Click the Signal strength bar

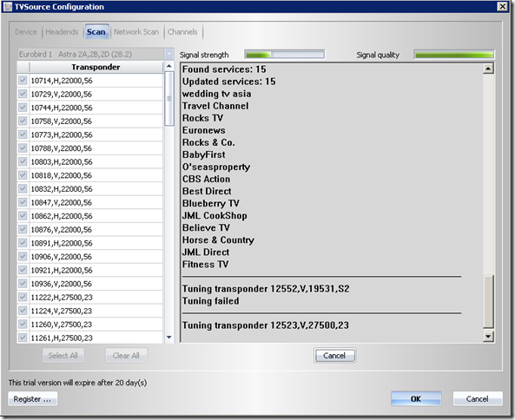(285, 55)
